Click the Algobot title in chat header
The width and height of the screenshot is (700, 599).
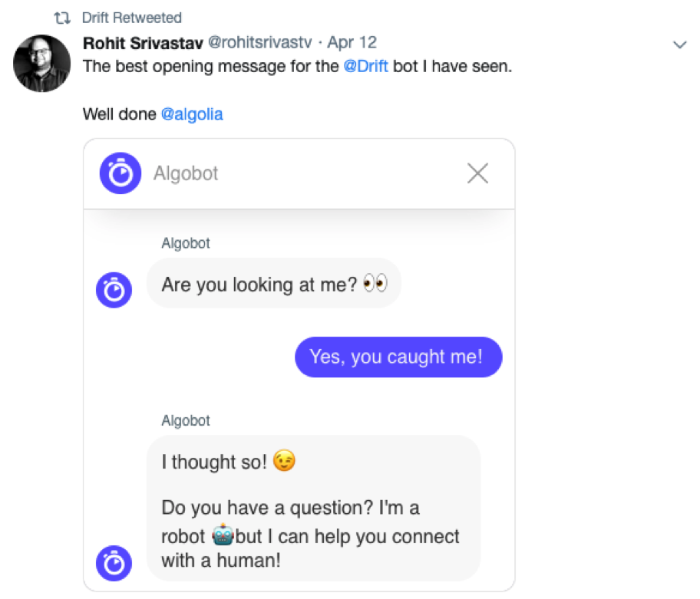(186, 174)
